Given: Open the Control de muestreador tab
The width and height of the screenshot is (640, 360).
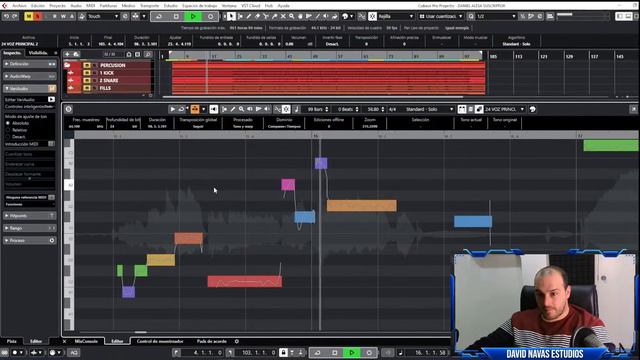Looking at the screenshot, I should [x=160, y=341].
